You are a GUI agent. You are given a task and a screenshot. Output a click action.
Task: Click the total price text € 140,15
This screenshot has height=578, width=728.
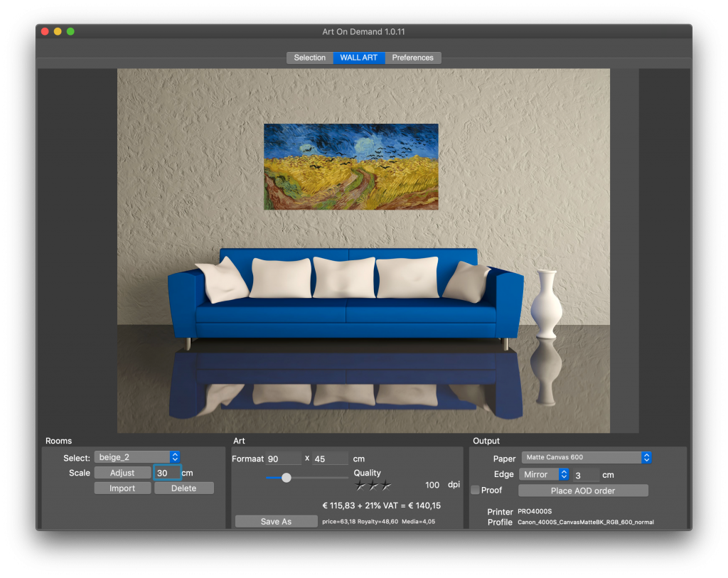424,505
